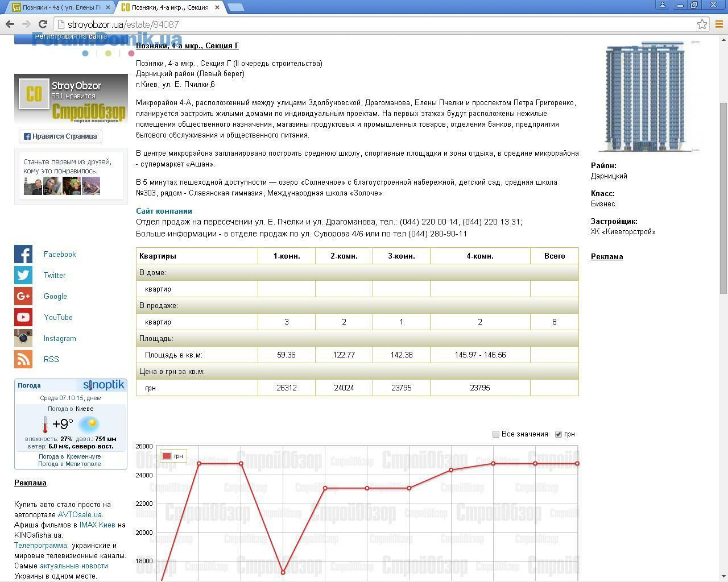Click the Регистрация на сайте button
The image size is (728, 582).
[71, 38]
